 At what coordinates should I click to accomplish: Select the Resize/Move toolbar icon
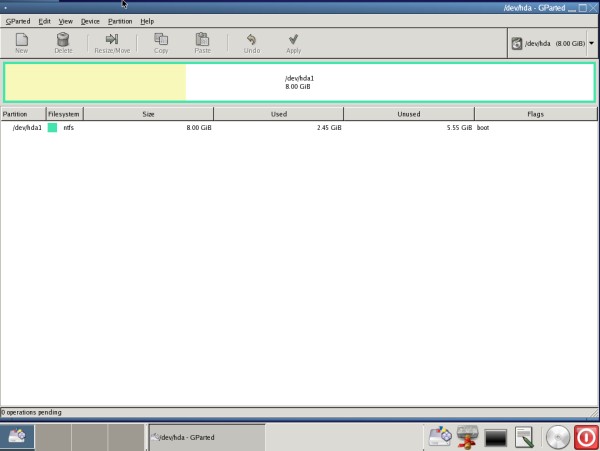click(112, 43)
